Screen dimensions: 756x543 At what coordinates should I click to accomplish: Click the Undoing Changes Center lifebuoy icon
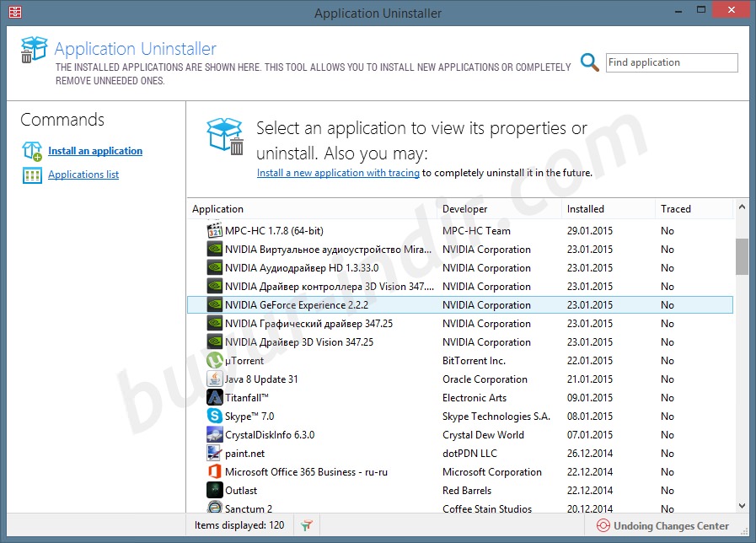pyautogui.click(x=603, y=525)
